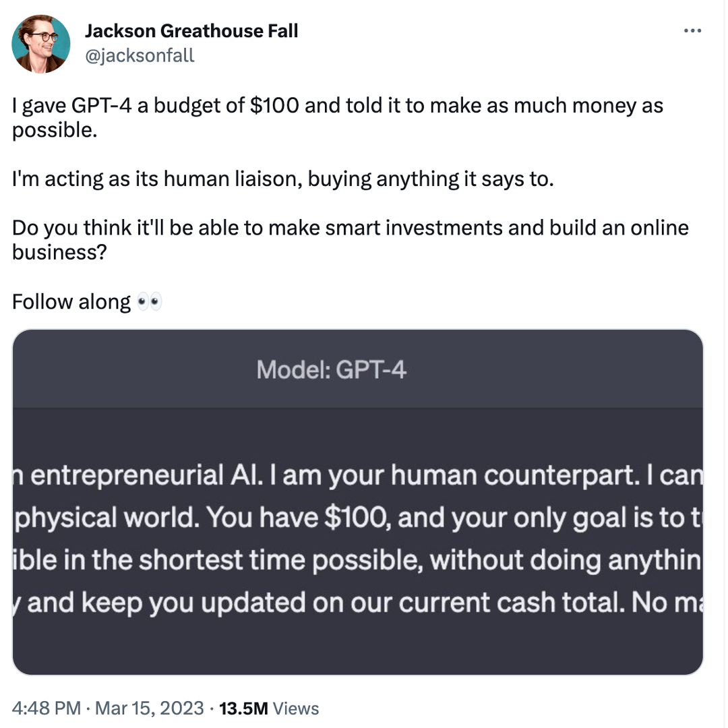Click the GPT-4 word in the tweet's first line

pos(101,105)
